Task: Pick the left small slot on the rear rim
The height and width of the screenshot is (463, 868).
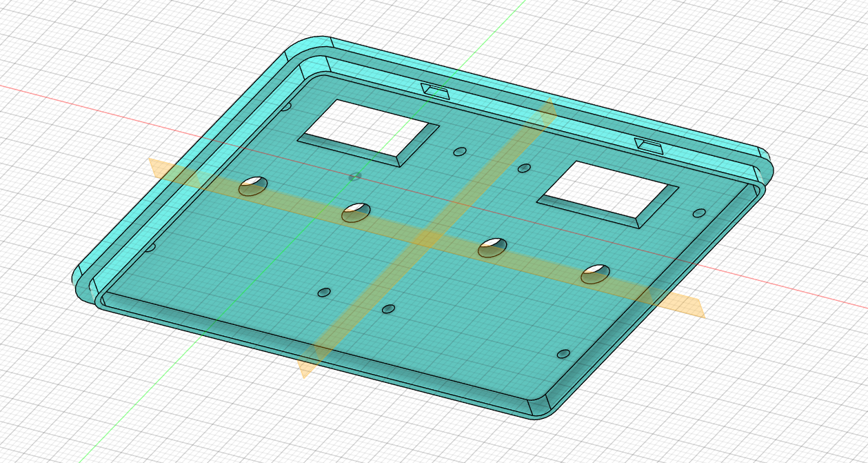Action: (435, 90)
